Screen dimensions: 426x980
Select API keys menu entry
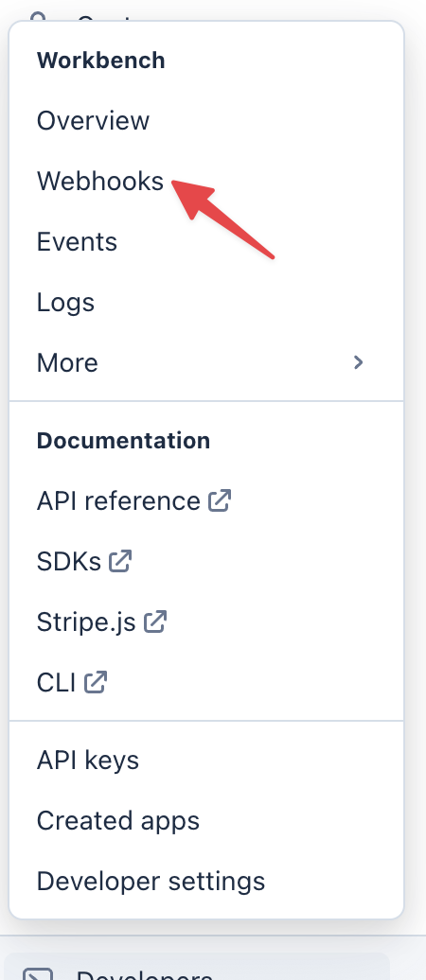tap(206, 760)
